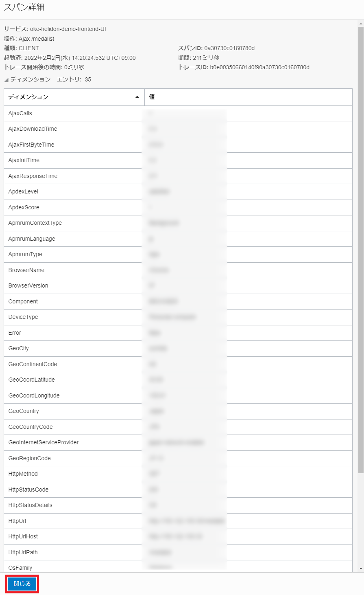The height and width of the screenshot is (595, 364).
Task: Select the AjaxCalls dimension row
Action: click(20, 113)
